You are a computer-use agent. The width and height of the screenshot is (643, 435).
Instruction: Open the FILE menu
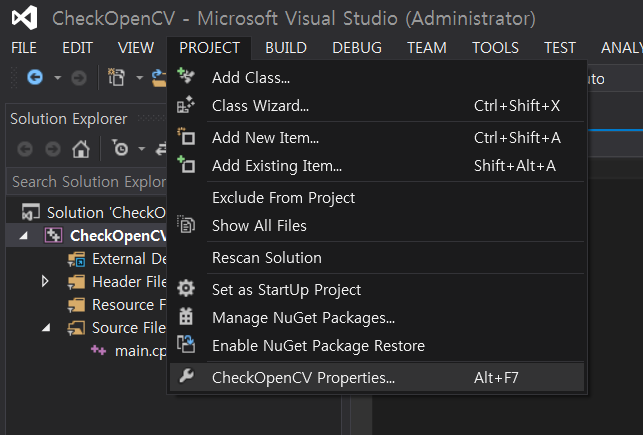click(x=24, y=48)
